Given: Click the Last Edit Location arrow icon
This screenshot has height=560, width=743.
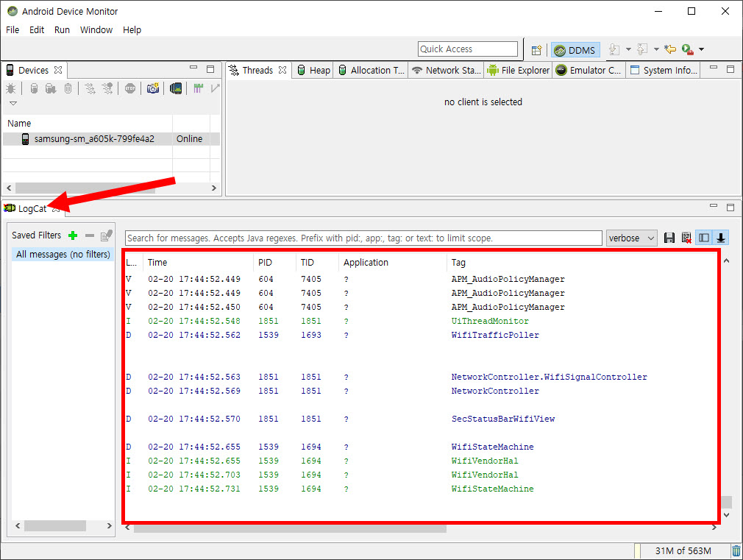Looking at the screenshot, I should 670,49.
